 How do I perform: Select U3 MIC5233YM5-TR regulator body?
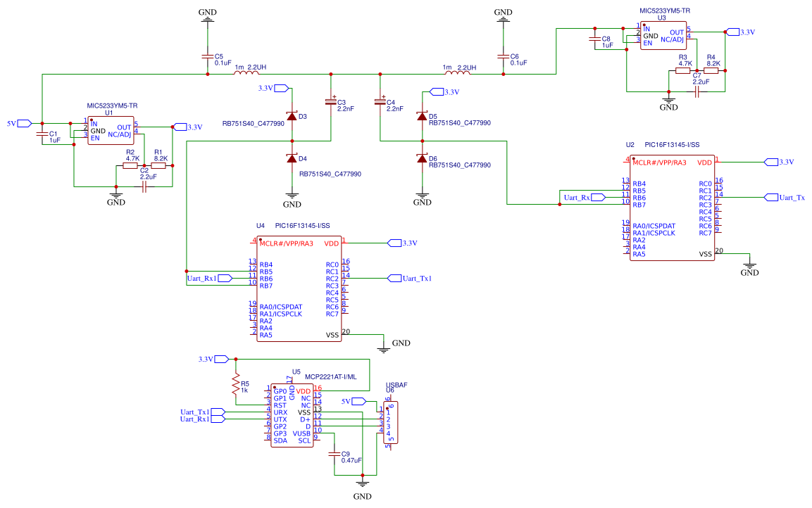click(x=663, y=35)
